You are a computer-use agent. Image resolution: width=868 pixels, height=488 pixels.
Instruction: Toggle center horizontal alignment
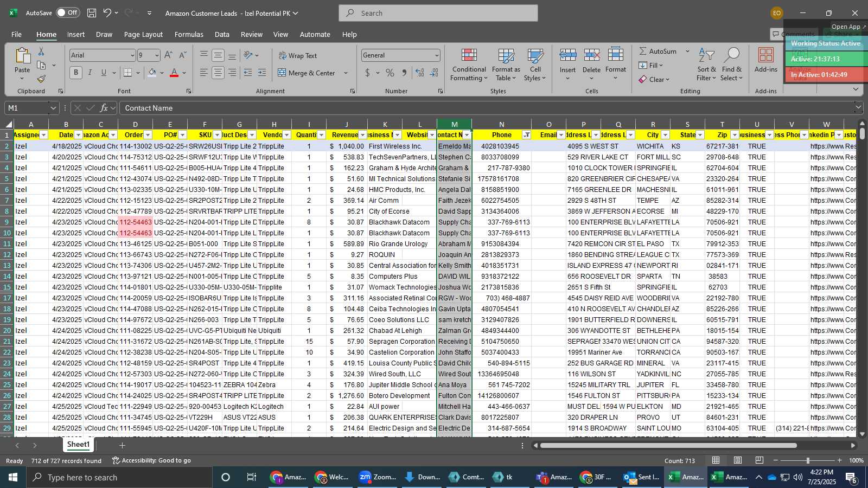(x=218, y=72)
